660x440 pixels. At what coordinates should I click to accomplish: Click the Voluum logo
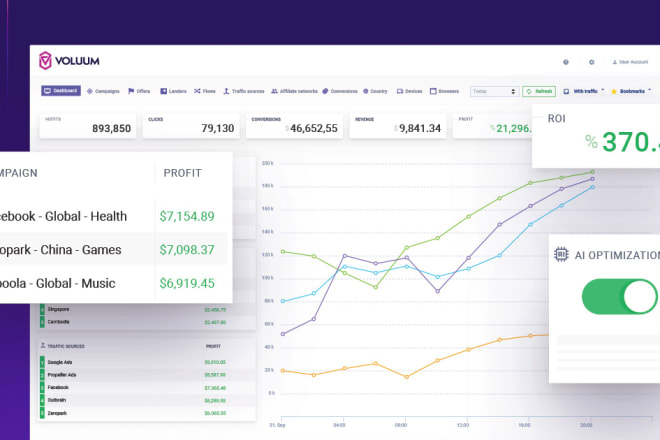[x=69, y=61]
